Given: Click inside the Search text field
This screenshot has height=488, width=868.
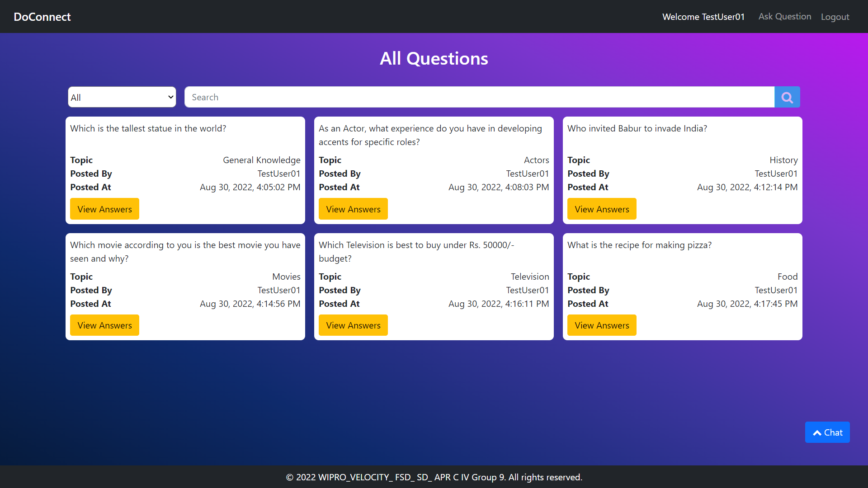Looking at the screenshot, I should tap(479, 97).
